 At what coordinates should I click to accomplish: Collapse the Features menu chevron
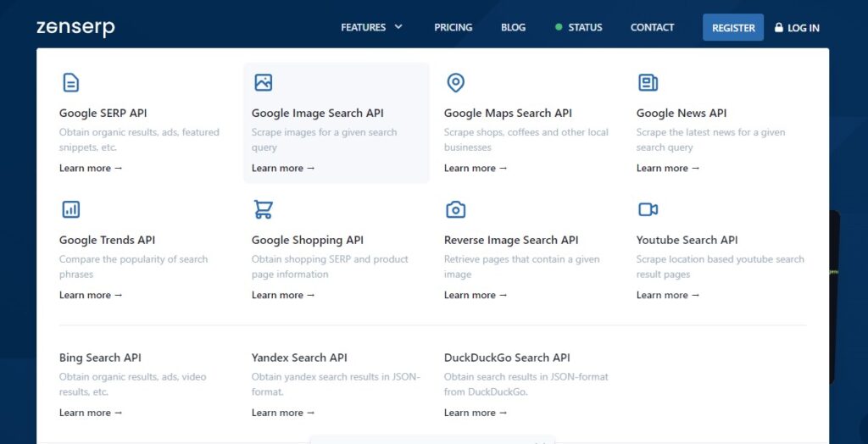(398, 26)
